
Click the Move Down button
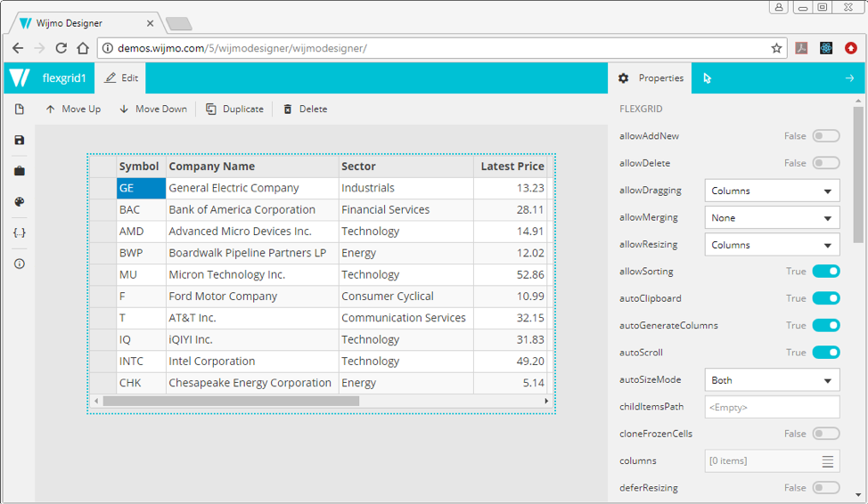pyautogui.click(x=152, y=110)
